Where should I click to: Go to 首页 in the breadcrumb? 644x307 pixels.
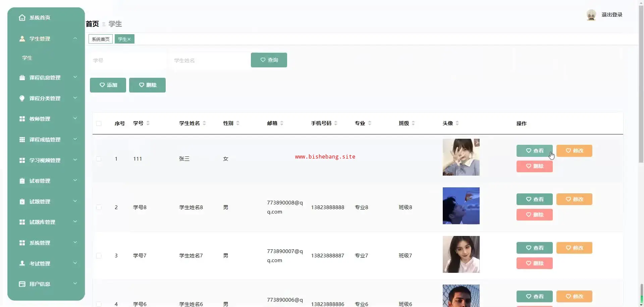92,24
